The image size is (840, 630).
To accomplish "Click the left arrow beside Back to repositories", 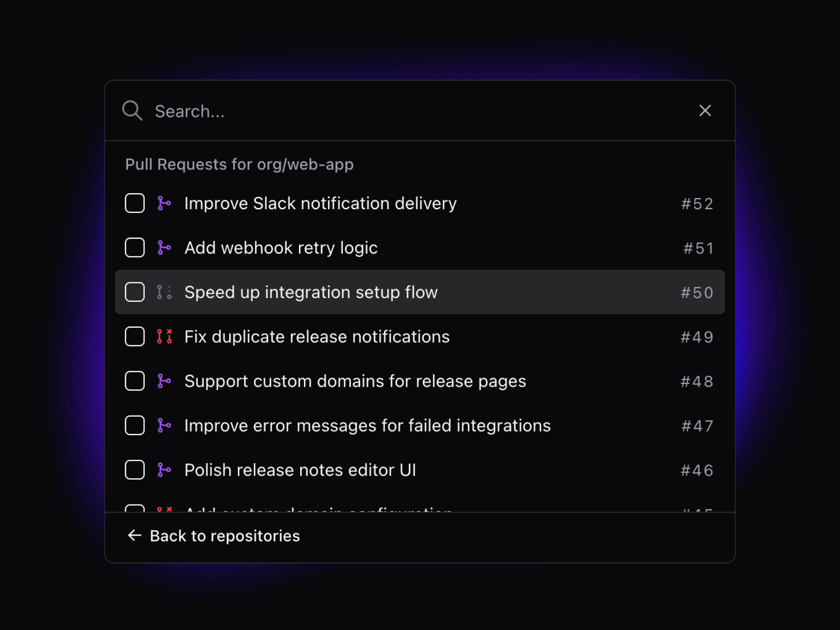I will click(x=135, y=536).
